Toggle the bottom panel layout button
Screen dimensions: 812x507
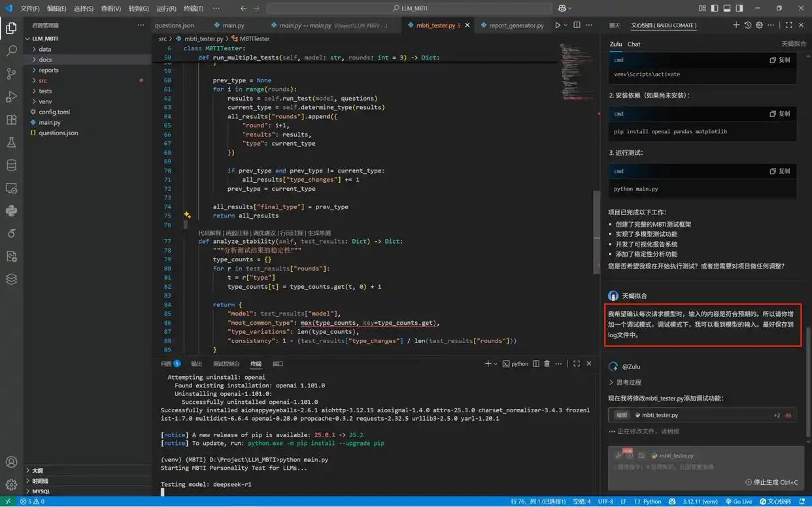(726, 8)
